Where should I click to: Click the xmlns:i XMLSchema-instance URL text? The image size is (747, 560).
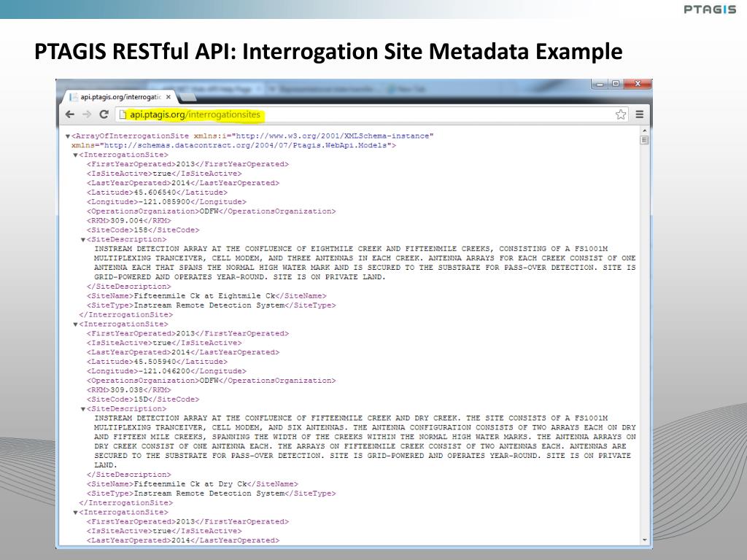[333, 136]
